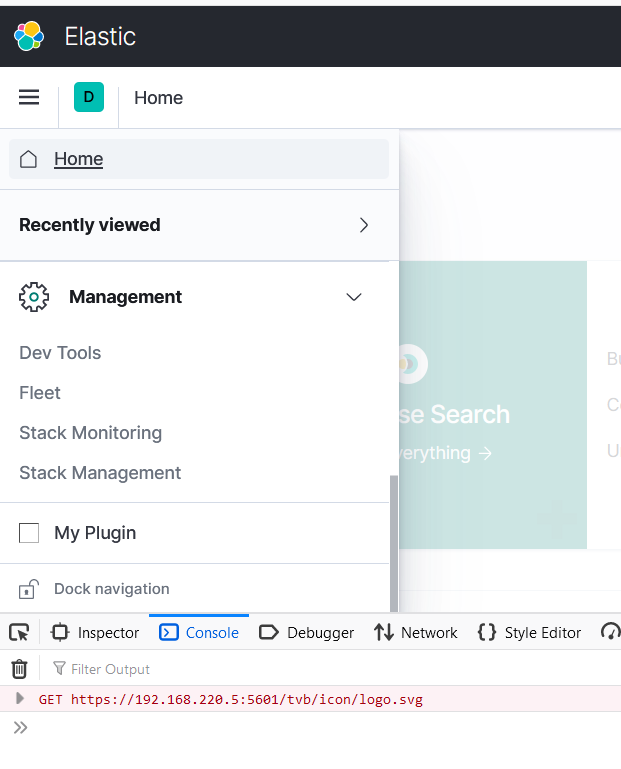621x769 pixels.
Task: Click the Management gear icon
Action: coord(34,297)
